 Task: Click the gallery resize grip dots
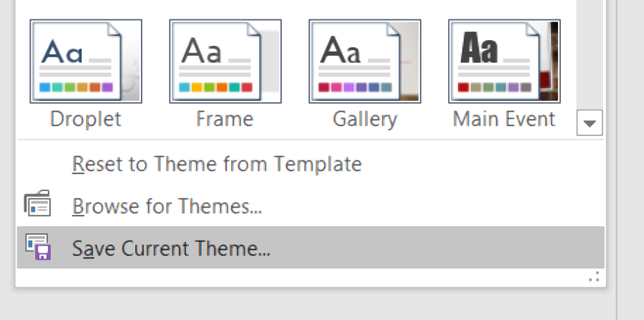click(594, 276)
